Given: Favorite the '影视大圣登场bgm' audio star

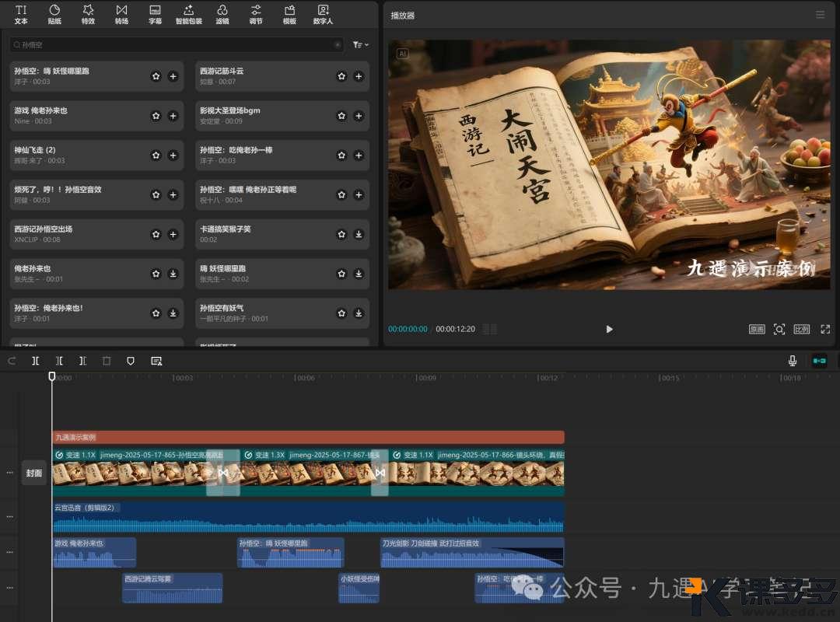Looking at the screenshot, I should tap(341, 116).
